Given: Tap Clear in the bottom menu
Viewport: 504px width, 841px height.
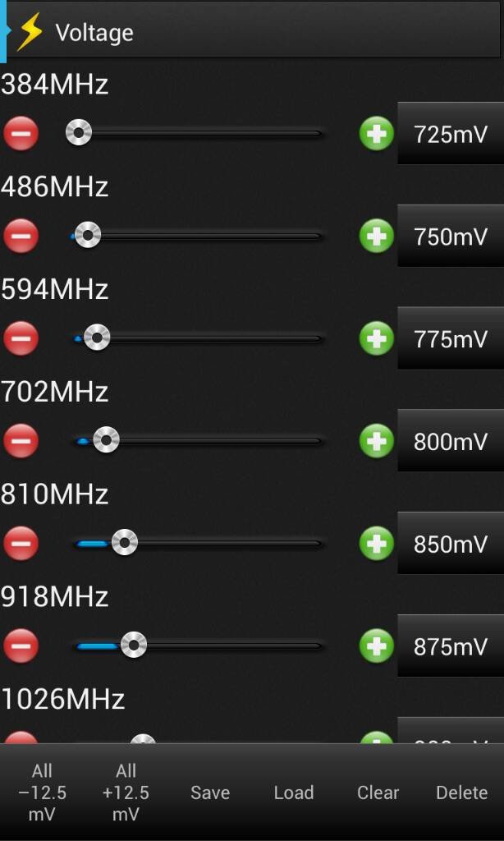Looking at the screenshot, I should (378, 793).
